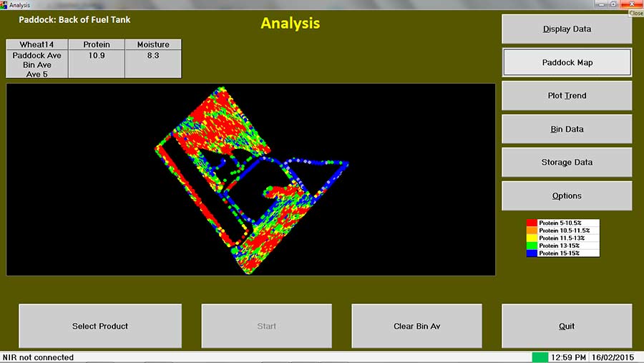Open the Plot Trend view

(567, 96)
